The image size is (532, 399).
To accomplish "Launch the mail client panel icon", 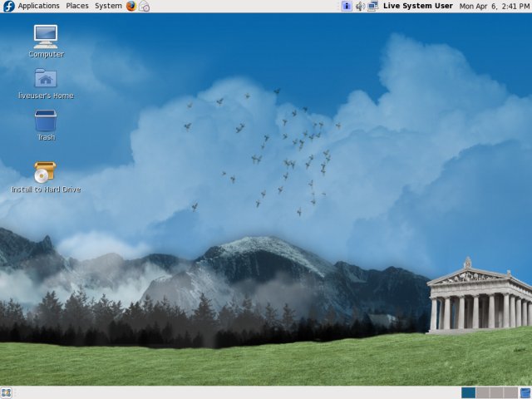I will pyautogui.click(x=144, y=6).
